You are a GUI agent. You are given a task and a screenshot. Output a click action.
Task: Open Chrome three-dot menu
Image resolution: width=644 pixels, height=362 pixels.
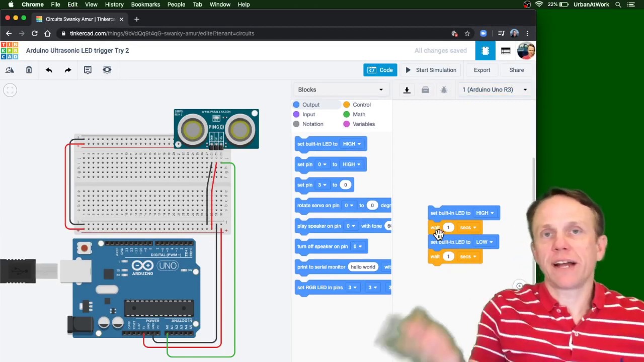(527, 33)
